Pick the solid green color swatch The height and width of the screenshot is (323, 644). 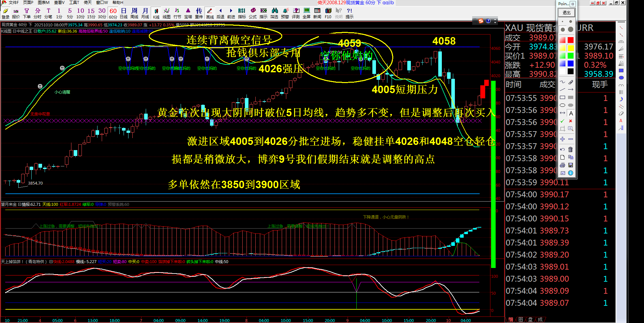[570, 56]
